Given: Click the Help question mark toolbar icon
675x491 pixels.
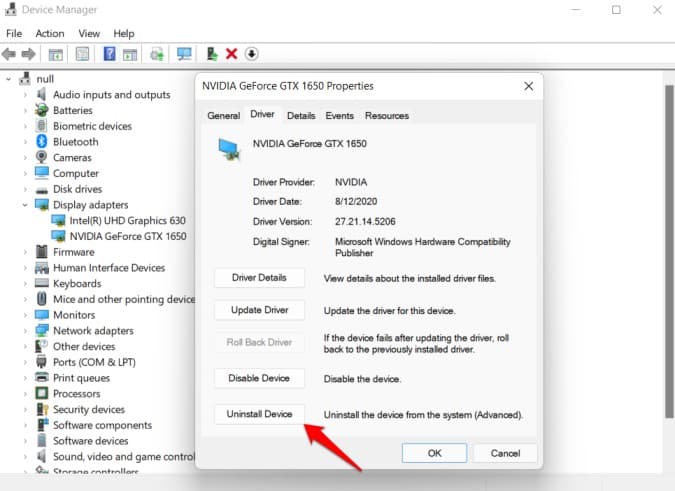Looking at the screenshot, I should (109, 54).
